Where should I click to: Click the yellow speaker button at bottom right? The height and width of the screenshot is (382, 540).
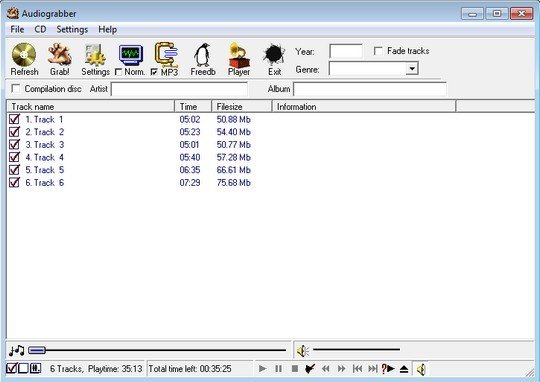[421, 369]
